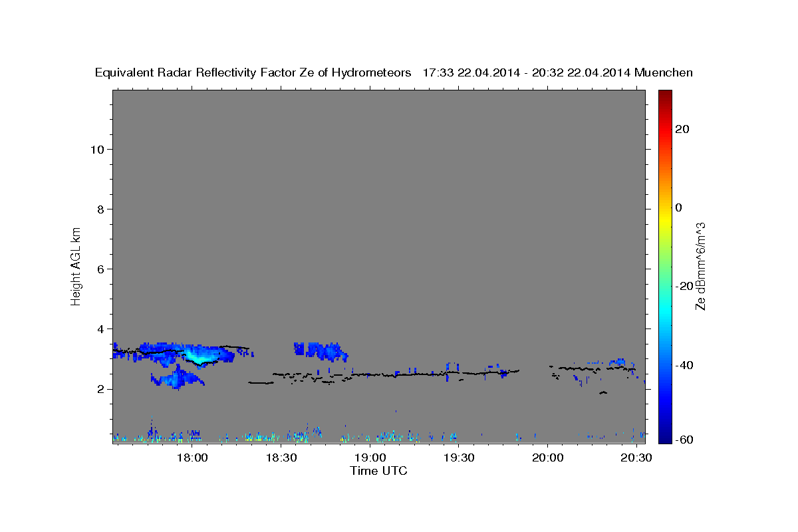This screenshot has height=532, width=798.
Task: Click the height tick label '4'
Action: click(101, 329)
